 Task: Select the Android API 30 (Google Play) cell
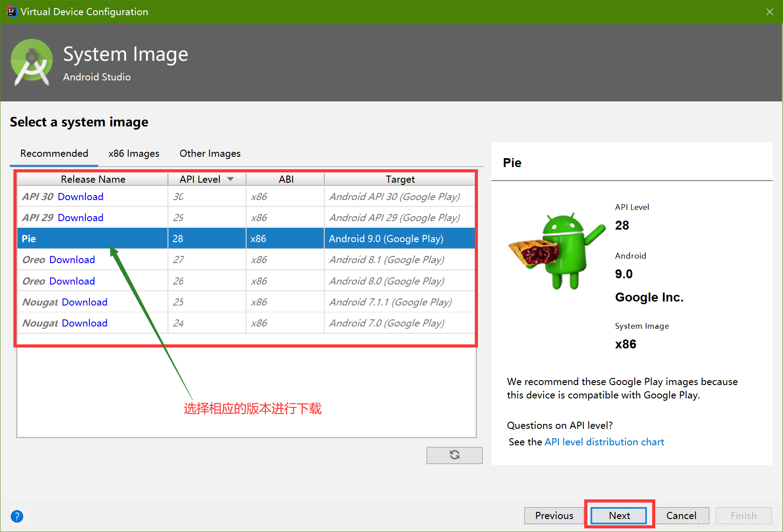[x=400, y=197]
